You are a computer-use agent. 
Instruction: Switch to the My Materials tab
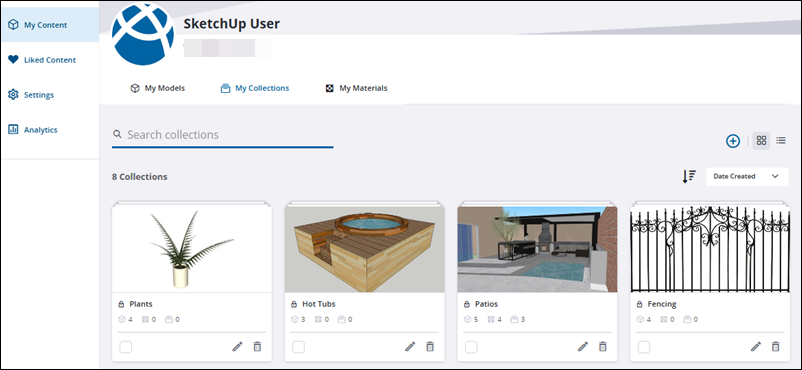(357, 88)
